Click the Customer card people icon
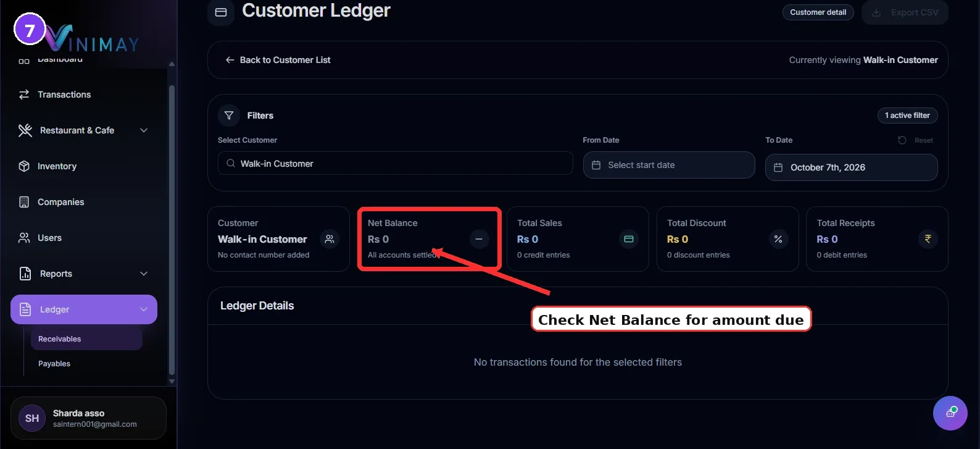 330,239
